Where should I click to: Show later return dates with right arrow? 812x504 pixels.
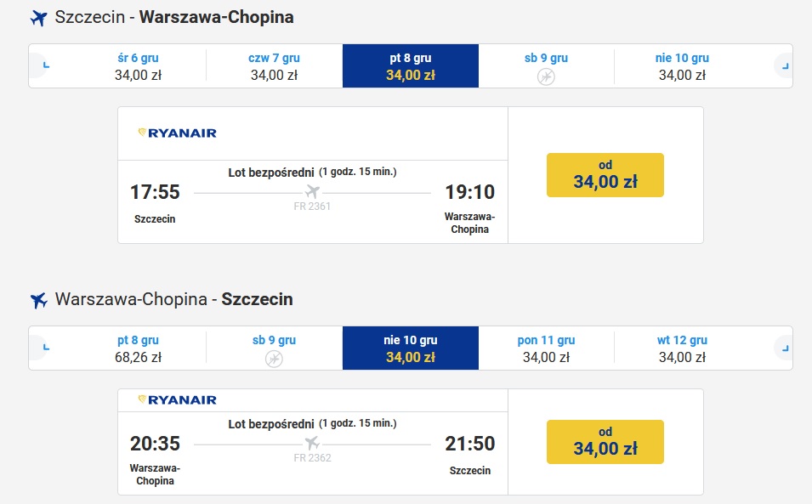tap(784, 348)
